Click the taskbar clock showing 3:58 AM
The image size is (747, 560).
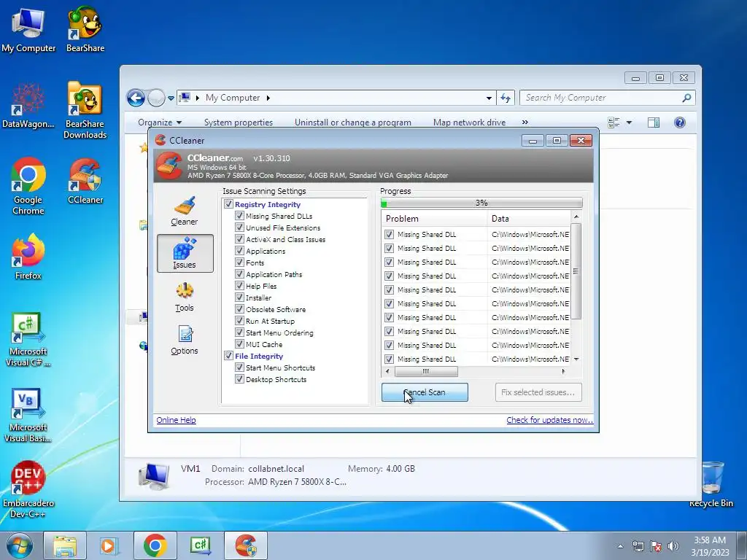tap(710, 545)
